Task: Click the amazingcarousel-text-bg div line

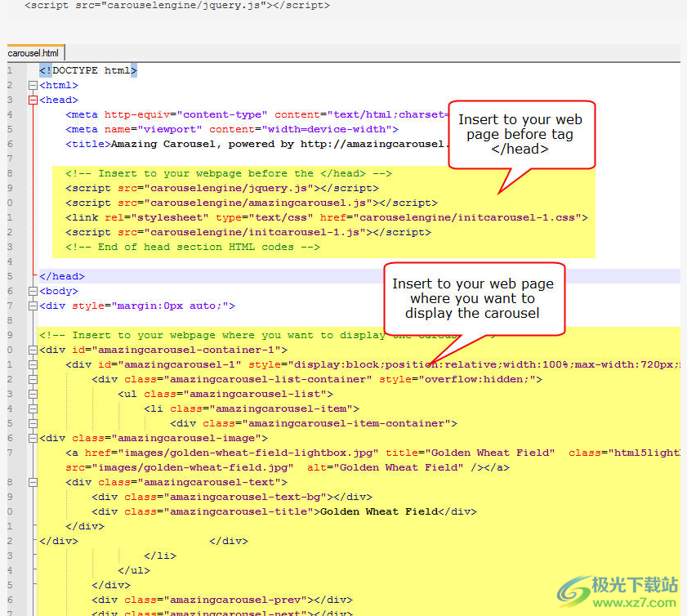Action: click(232, 497)
